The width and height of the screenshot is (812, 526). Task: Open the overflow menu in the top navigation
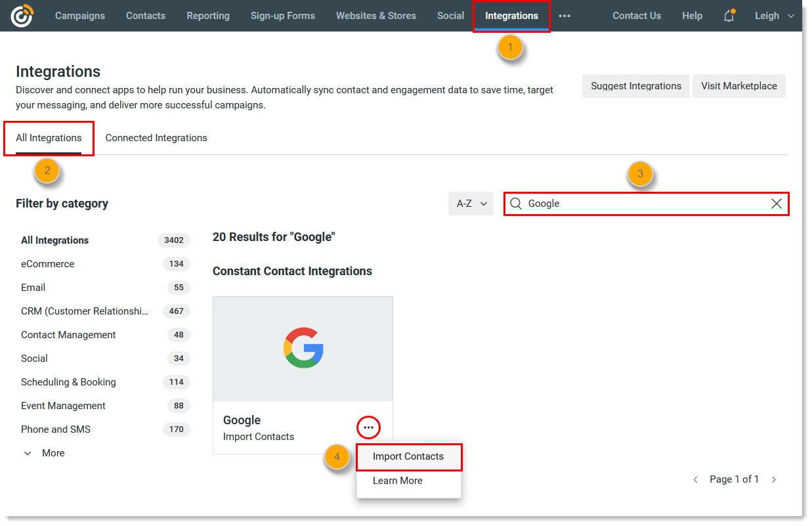point(564,15)
